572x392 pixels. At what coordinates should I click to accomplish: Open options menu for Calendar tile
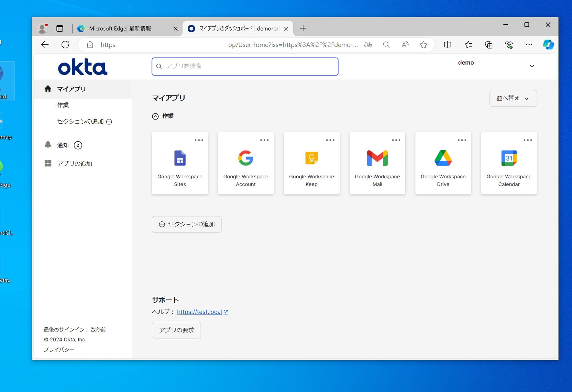click(x=528, y=140)
